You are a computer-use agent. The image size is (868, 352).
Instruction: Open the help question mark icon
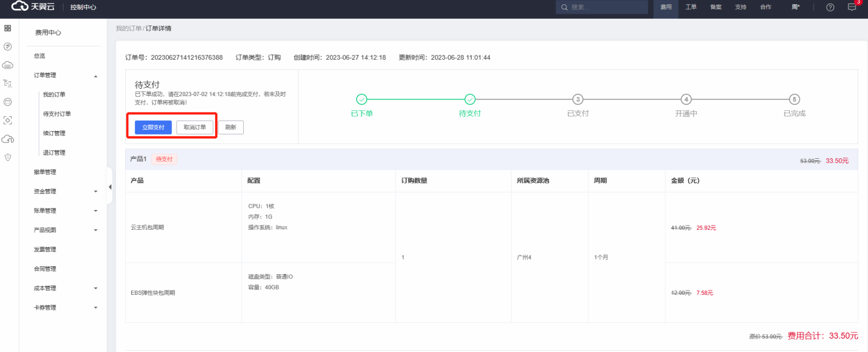[x=830, y=7]
